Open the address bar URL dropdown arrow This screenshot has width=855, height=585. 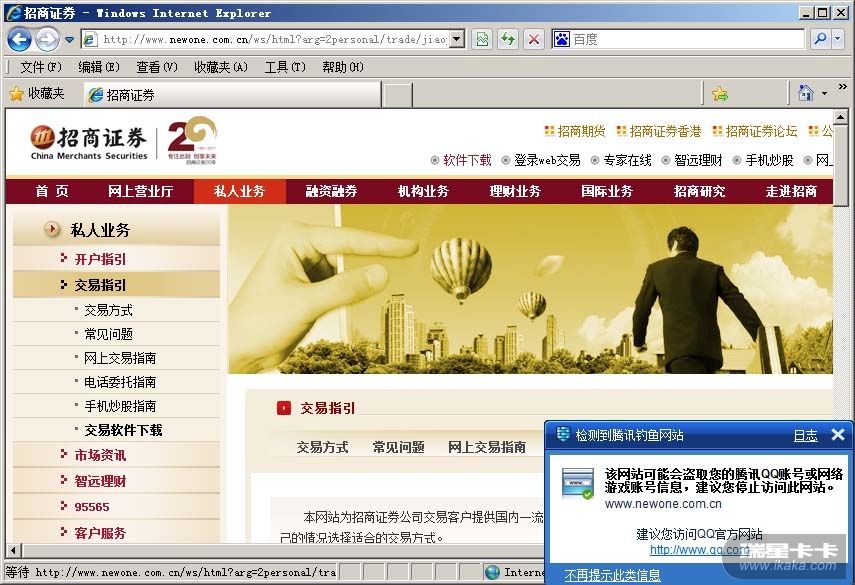457,39
